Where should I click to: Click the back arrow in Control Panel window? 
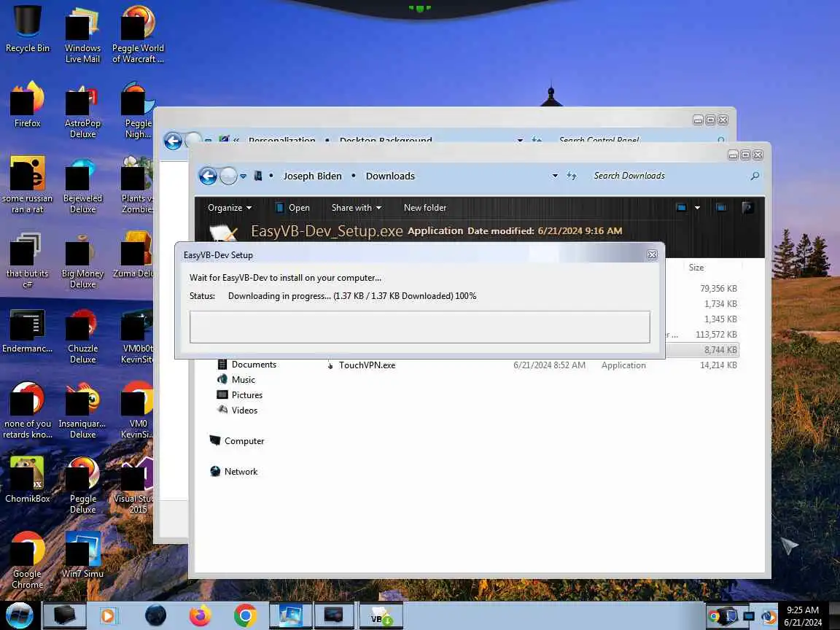[x=173, y=141]
